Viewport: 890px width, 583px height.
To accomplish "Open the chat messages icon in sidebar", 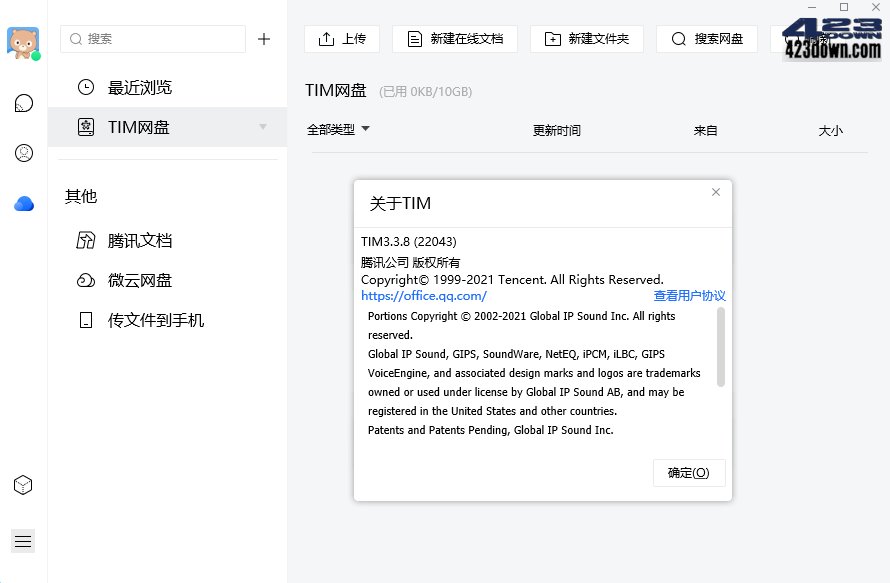I will coord(23,103).
